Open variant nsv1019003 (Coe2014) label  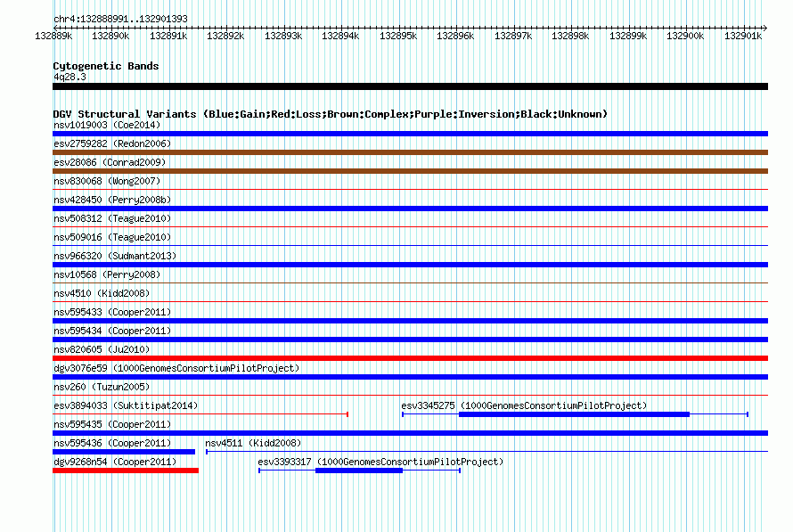(107, 125)
